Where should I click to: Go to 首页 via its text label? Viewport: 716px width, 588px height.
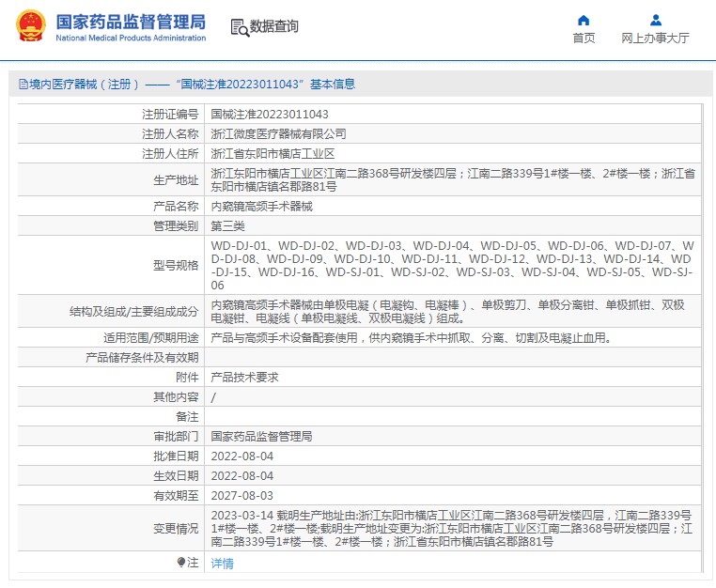click(x=584, y=39)
